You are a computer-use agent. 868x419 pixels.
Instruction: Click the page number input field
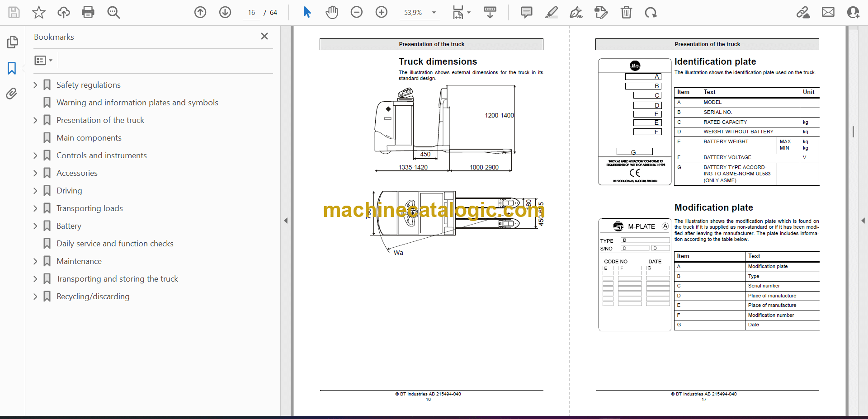pyautogui.click(x=251, y=13)
